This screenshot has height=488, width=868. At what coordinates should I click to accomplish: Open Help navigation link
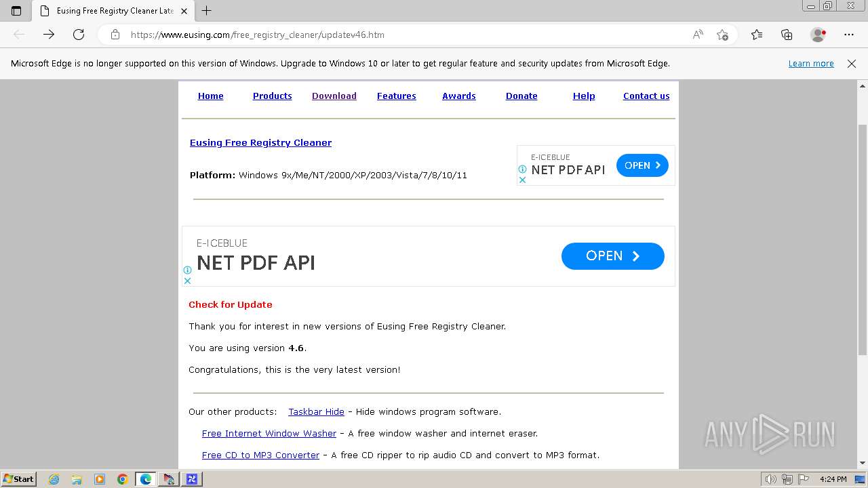pos(584,96)
